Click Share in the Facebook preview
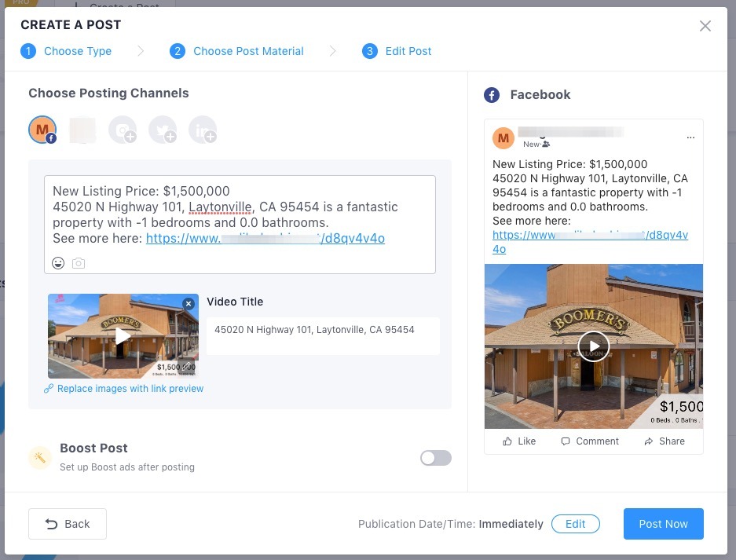The height and width of the screenshot is (560, 736). coord(665,441)
